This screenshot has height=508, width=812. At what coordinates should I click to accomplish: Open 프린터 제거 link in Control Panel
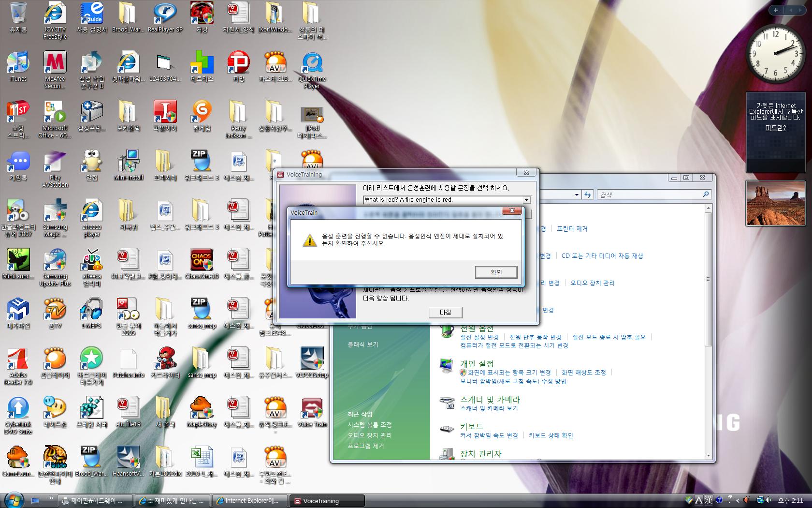572,229
